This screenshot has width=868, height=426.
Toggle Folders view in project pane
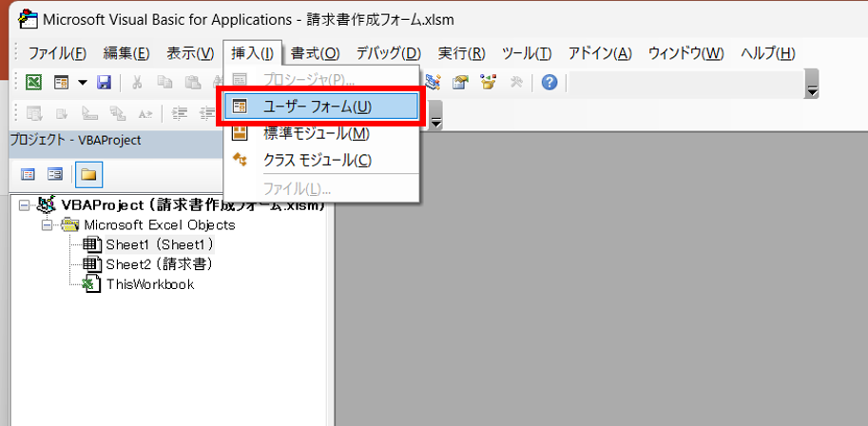pyautogui.click(x=88, y=174)
